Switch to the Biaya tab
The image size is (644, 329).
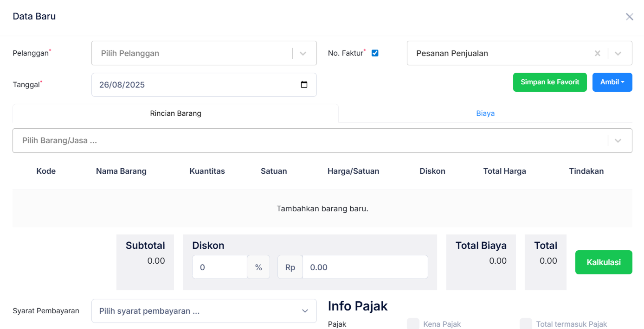click(x=485, y=113)
